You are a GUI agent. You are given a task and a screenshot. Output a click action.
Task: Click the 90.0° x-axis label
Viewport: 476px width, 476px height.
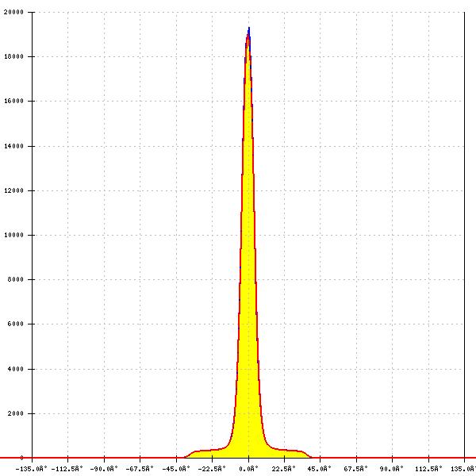tap(392, 469)
